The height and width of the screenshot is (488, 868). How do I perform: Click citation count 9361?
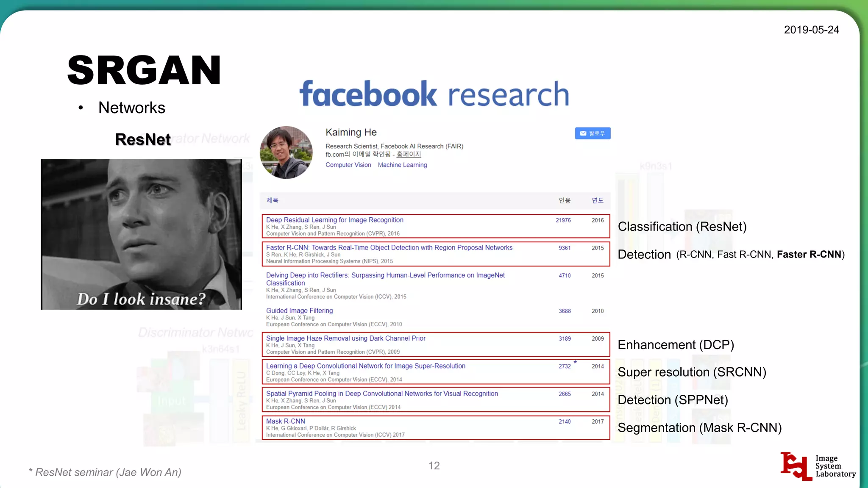coord(565,248)
